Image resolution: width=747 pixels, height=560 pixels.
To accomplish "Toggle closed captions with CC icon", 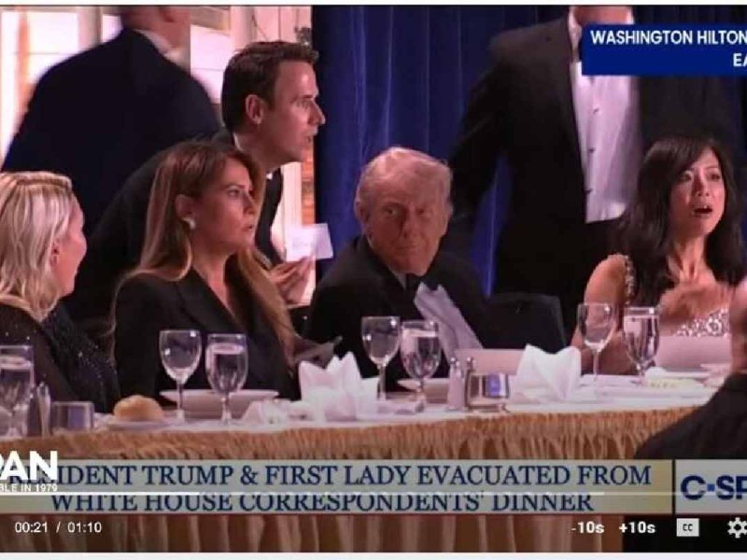I will click(x=687, y=527).
